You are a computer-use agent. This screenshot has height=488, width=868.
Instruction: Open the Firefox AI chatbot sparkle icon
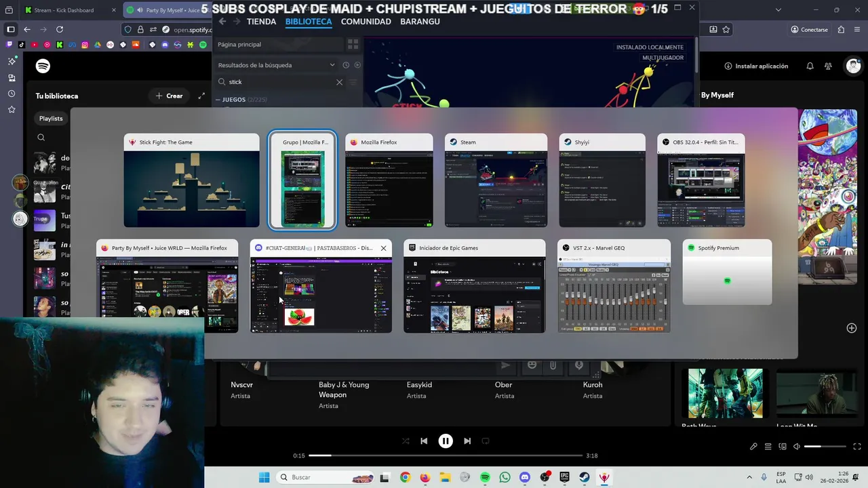coord(12,61)
